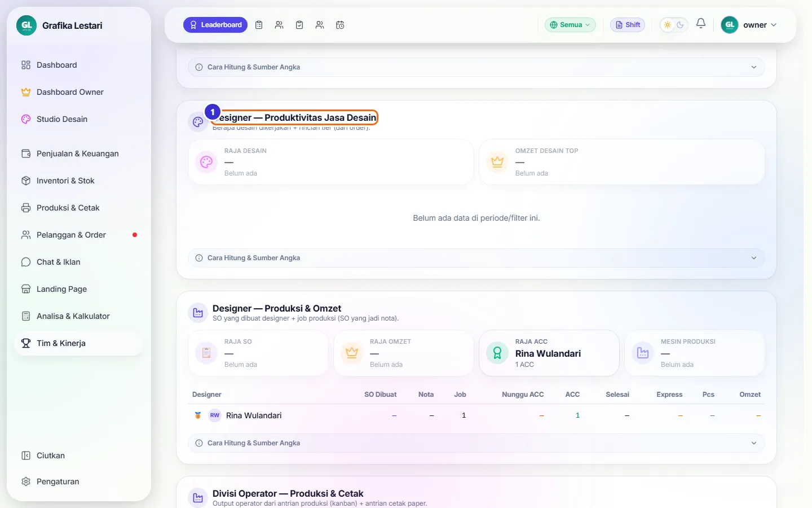Open Tim & Kinerja in the sidebar
The width and height of the screenshot is (812, 508).
pos(79,343)
